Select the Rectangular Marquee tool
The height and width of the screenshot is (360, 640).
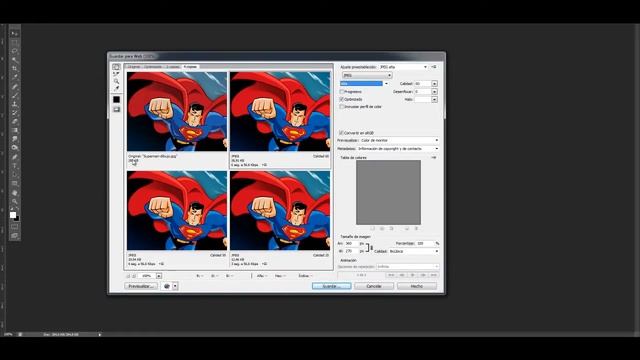click(14, 42)
